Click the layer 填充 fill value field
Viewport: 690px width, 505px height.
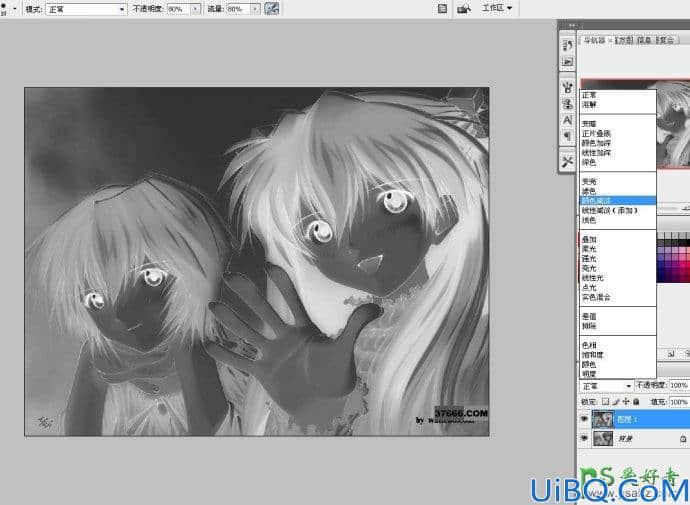click(679, 402)
